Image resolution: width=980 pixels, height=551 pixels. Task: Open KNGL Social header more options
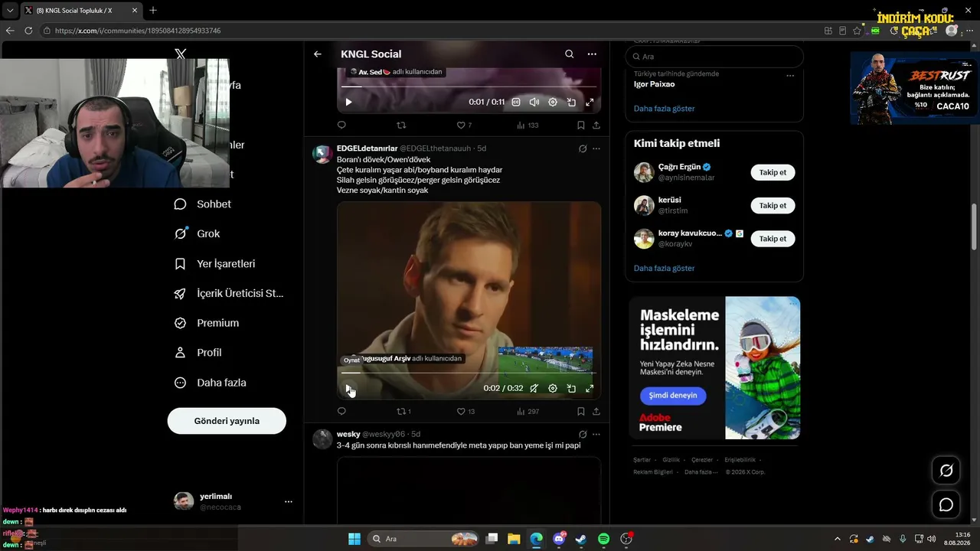[x=592, y=54]
